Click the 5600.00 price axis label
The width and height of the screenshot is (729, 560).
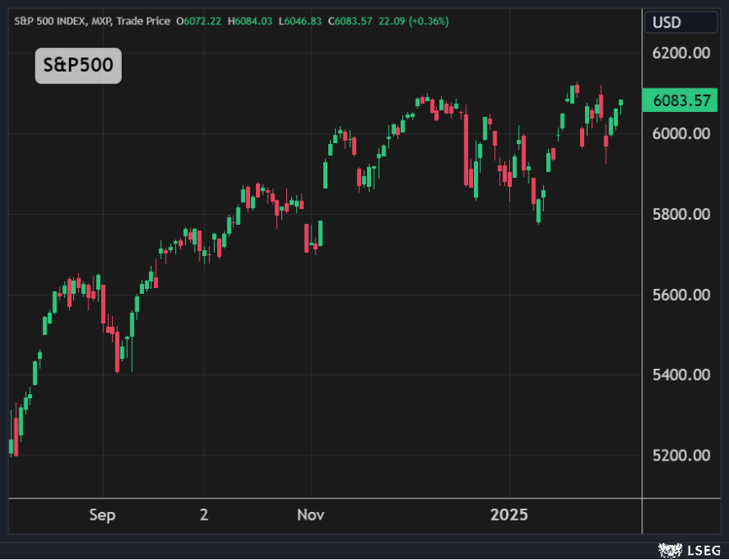pos(681,295)
